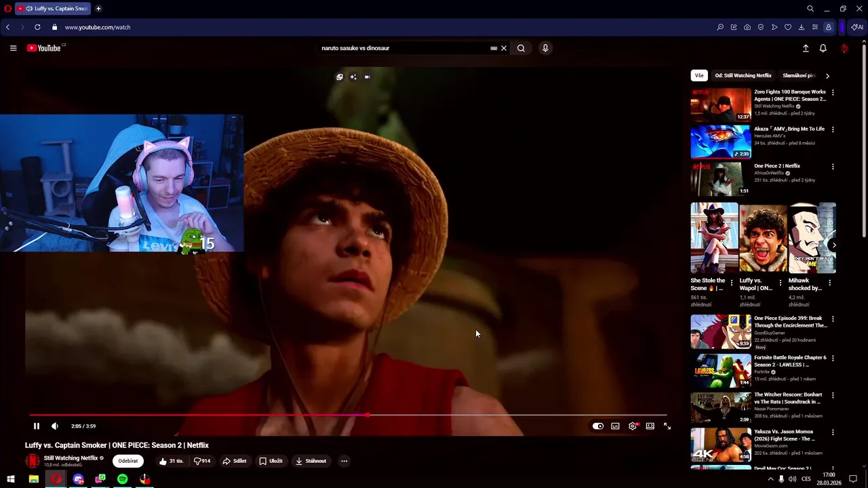868x488 pixels.
Task: Open the Opera AI button
Action: click(857, 27)
